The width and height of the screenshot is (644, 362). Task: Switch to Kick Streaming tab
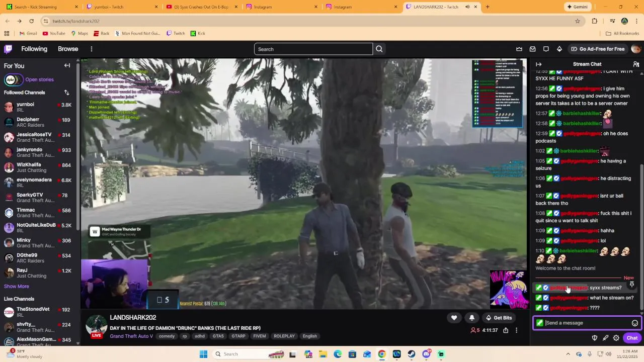tap(41, 7)
